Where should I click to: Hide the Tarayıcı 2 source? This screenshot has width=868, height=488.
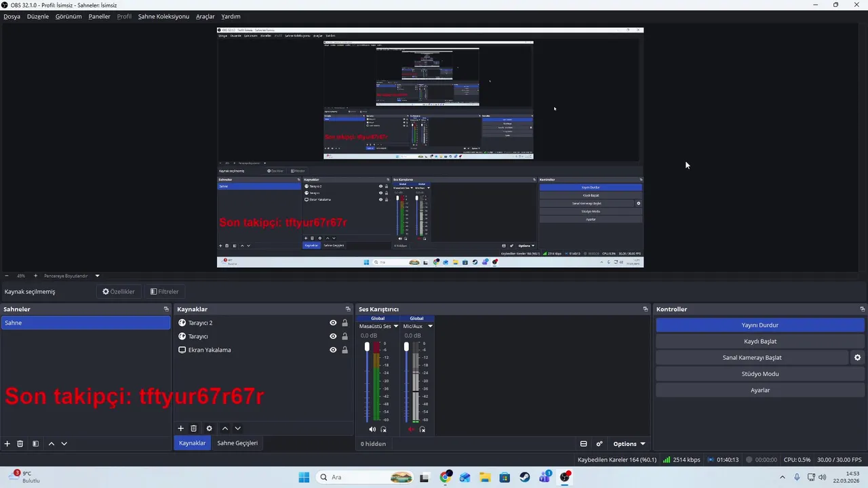click(x=333, y=323)
